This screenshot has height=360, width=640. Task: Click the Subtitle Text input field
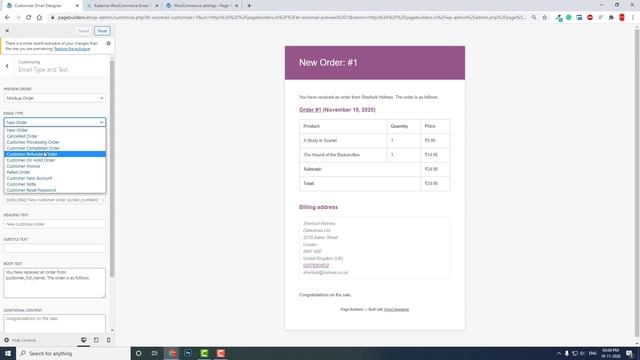pos(55,248)
